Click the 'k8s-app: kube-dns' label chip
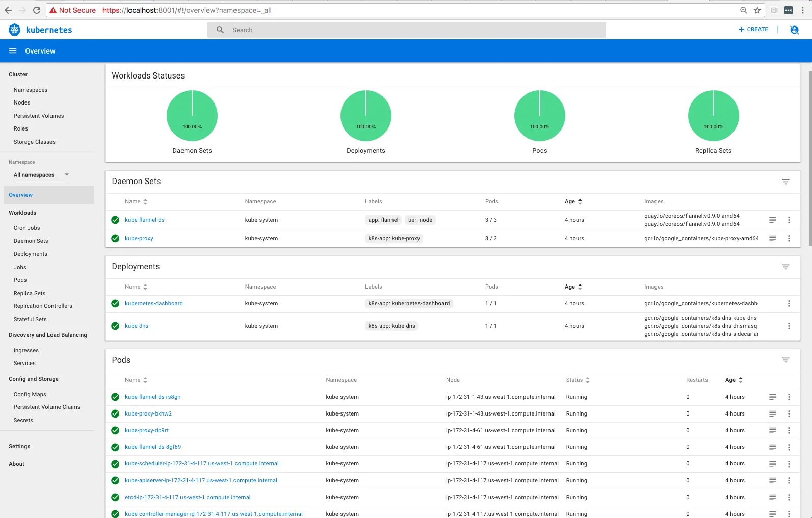 click(x=391, y=326)
